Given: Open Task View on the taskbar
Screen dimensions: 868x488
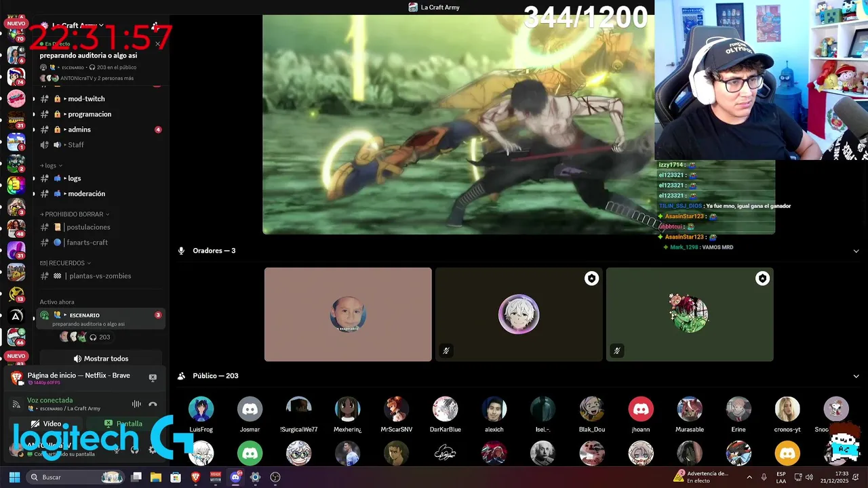Looking at the screenshot, I should click(136, 477).
